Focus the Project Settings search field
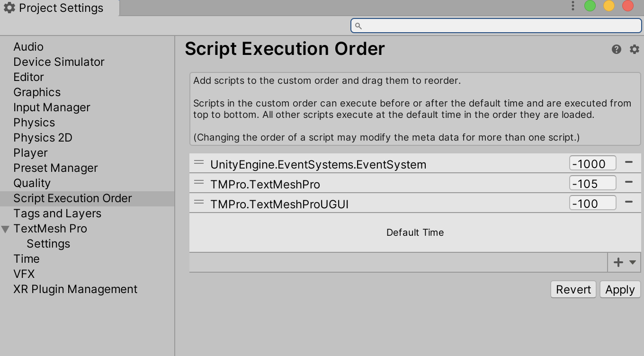This screenshot has width=644, height=356. pyautogui.click(x=496, y=26)
